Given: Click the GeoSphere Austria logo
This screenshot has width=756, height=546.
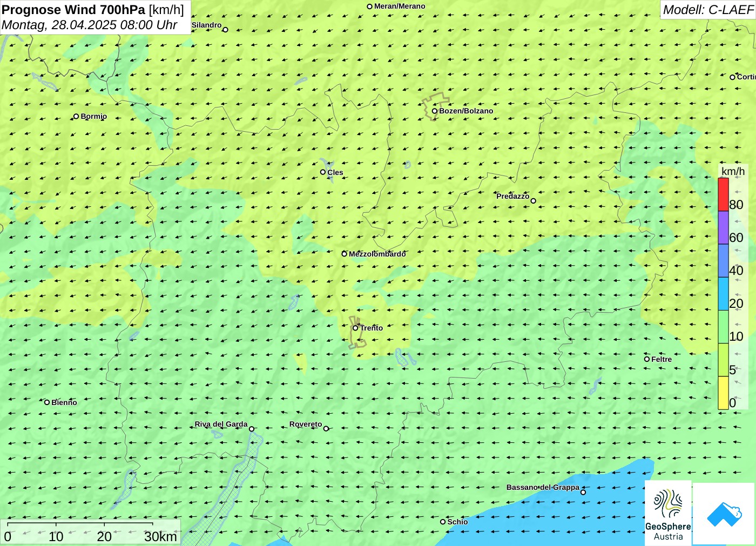Looking at the screenshot, I should click(x=668, y=513).
